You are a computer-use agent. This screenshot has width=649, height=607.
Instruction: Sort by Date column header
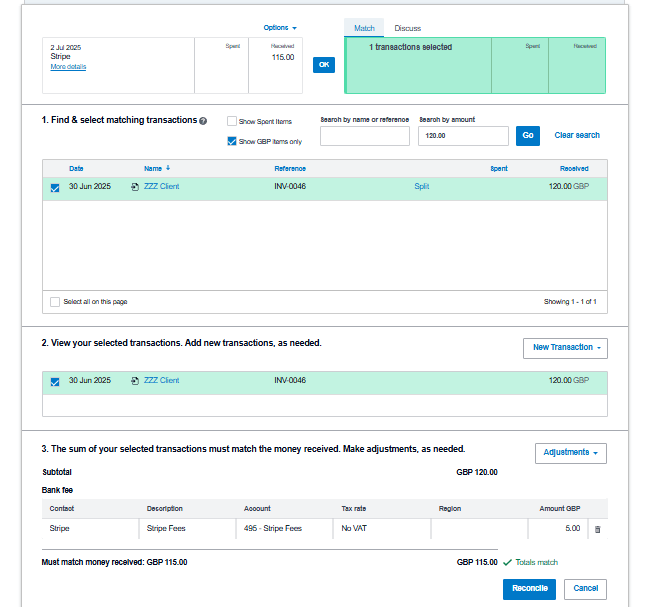point(76,168)
